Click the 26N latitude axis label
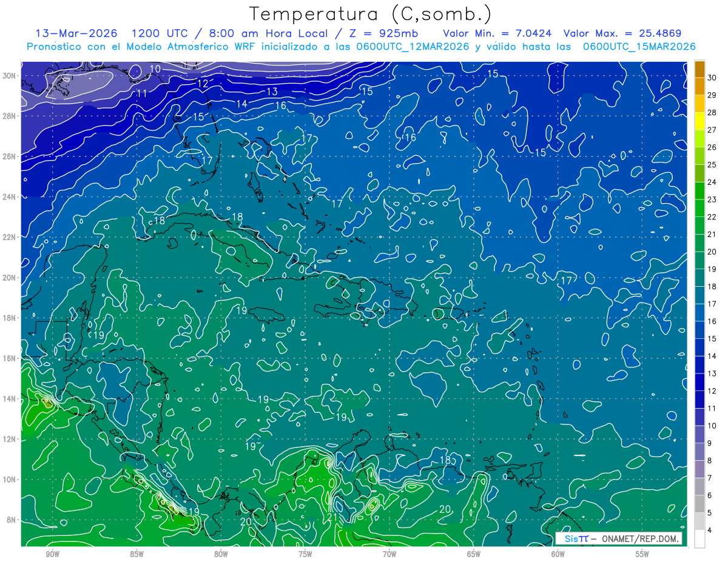Screen dimensions: 728x562 click(10, 156)
